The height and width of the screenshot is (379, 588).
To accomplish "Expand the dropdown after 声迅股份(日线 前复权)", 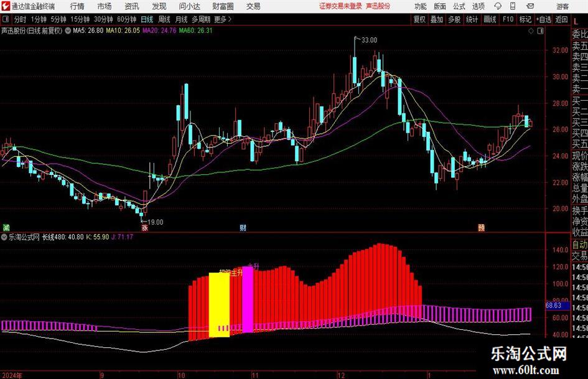I will (68, 30).
